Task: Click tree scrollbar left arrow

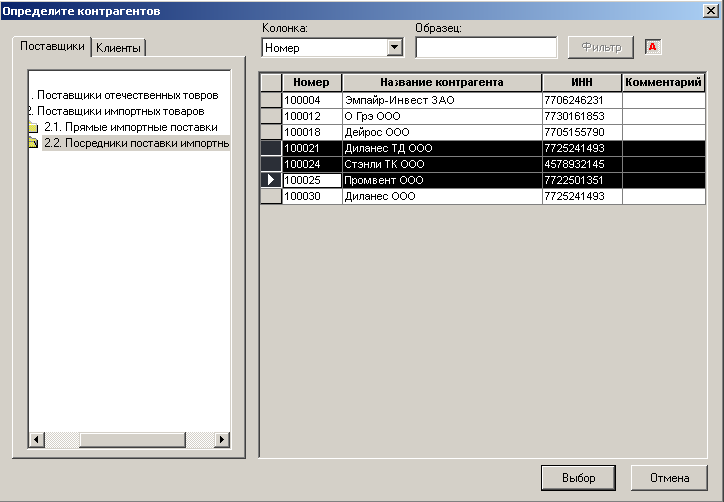Action: [x=37, y=439]
